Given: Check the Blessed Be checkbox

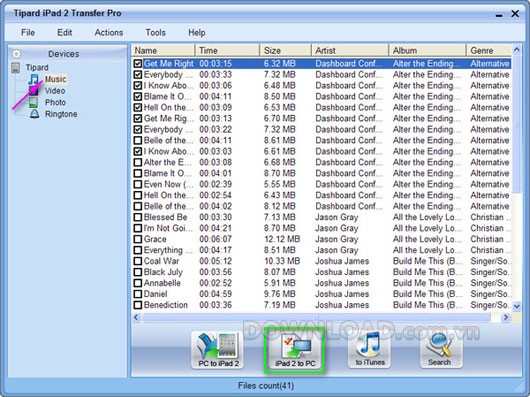Looking at the screenshot, I should pyautogui.click(x=138, y=217).
